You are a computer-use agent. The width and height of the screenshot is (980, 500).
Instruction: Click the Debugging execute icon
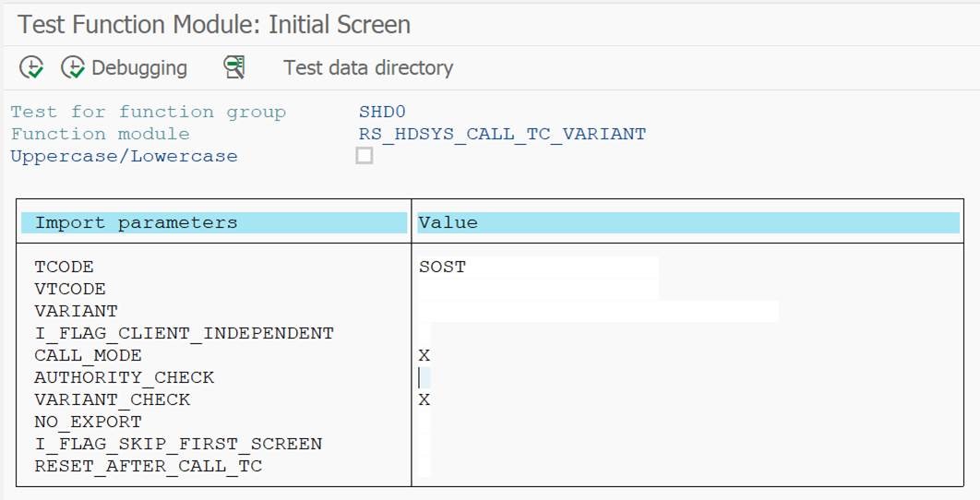click(x=73, y=67)
